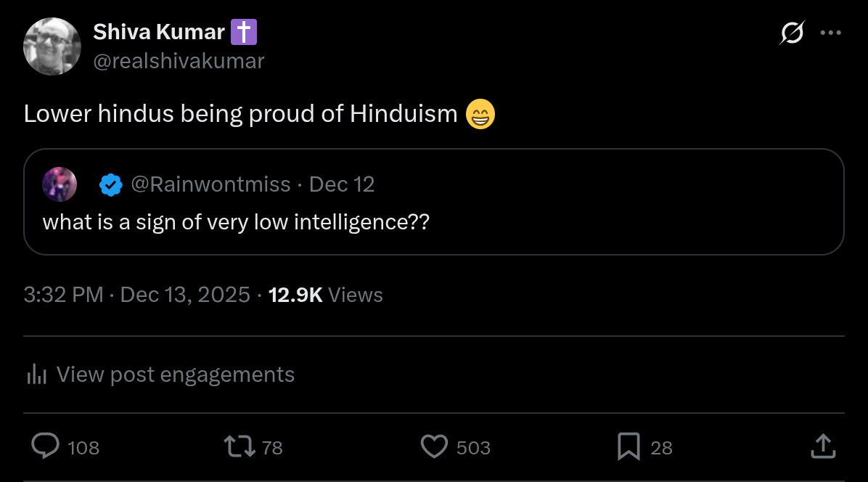Click the Dec 12 date on the quoted post
Image resolution: width=868 pixels, height=482 pixels.
342,184
